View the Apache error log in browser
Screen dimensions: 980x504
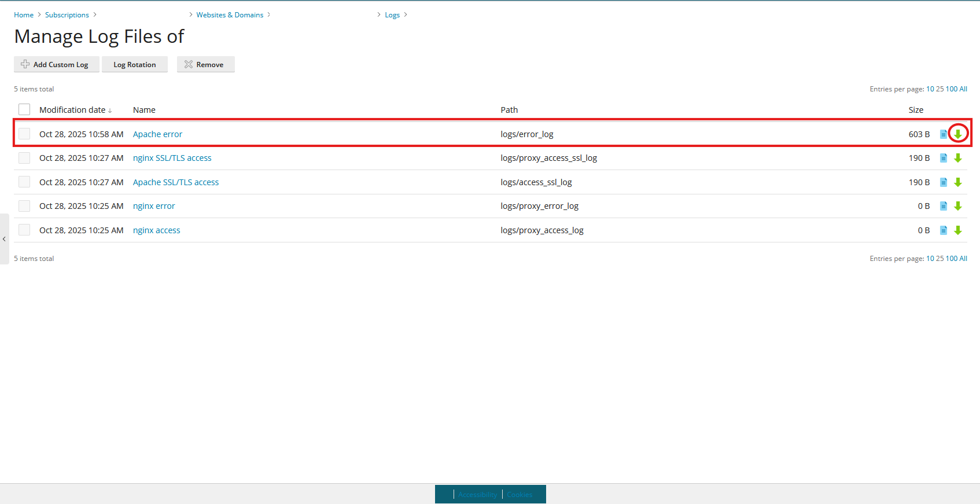(944, 134)
